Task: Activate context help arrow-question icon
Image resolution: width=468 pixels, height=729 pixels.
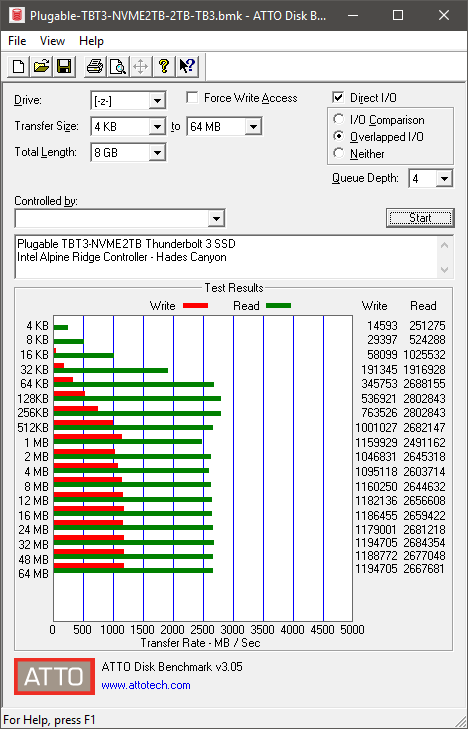Action: (x=187, y=66)
